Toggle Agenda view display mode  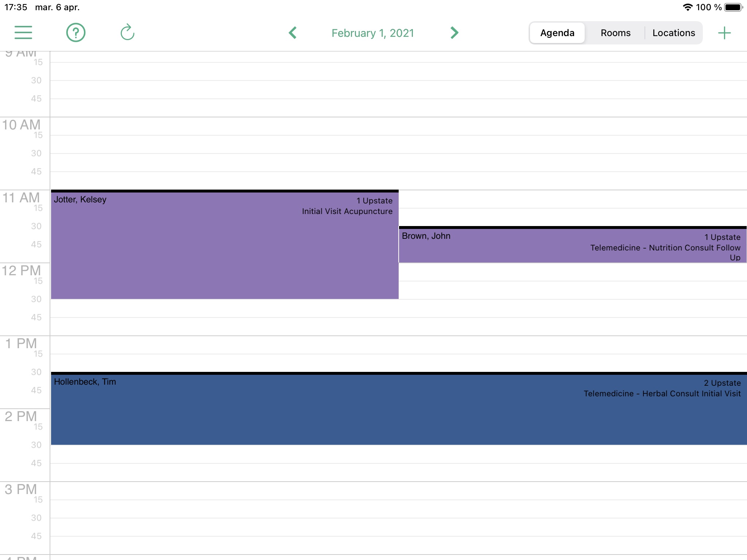point(557,32)
